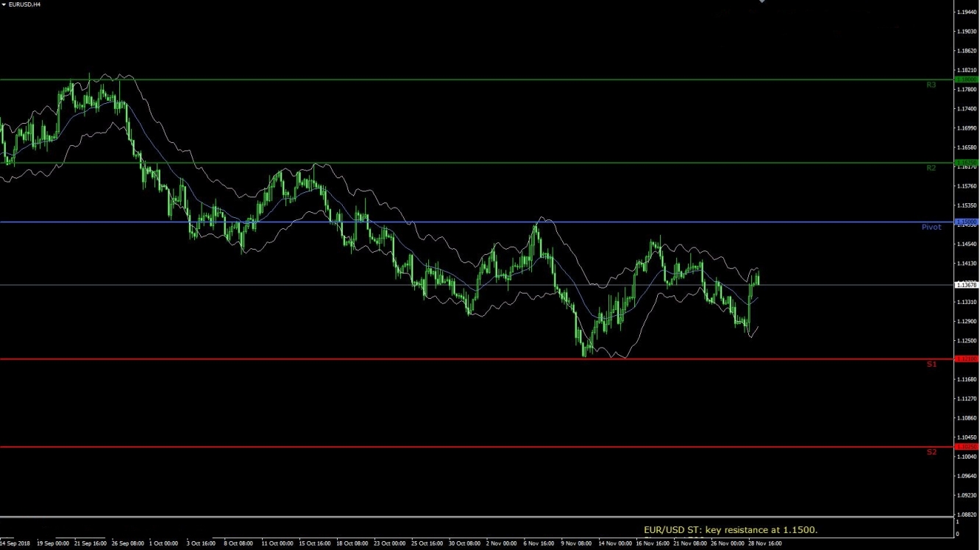This screenshot has width=980, height=550.
Task: Open the EURUSD,H4 chart menu arrow
Action: [4, 4]
